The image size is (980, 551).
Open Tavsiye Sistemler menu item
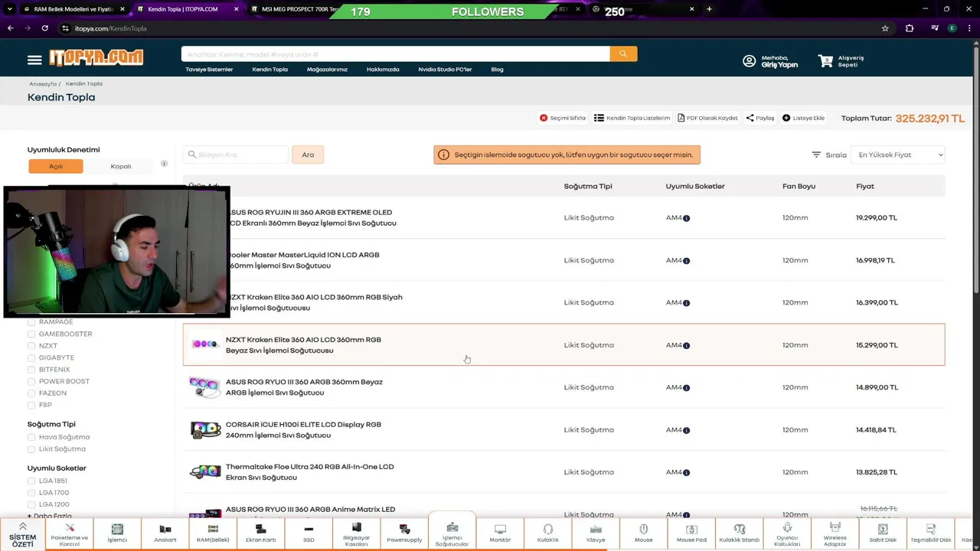209,70
